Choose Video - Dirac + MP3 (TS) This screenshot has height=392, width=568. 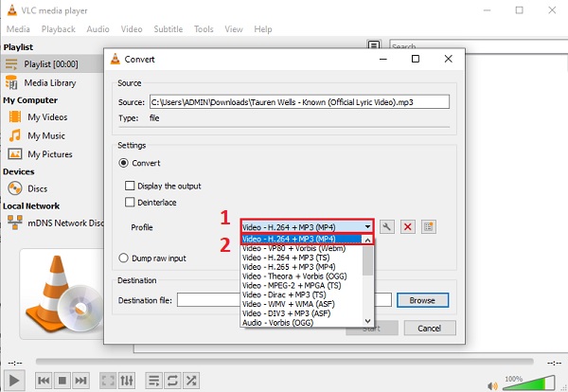coord(301,294)
